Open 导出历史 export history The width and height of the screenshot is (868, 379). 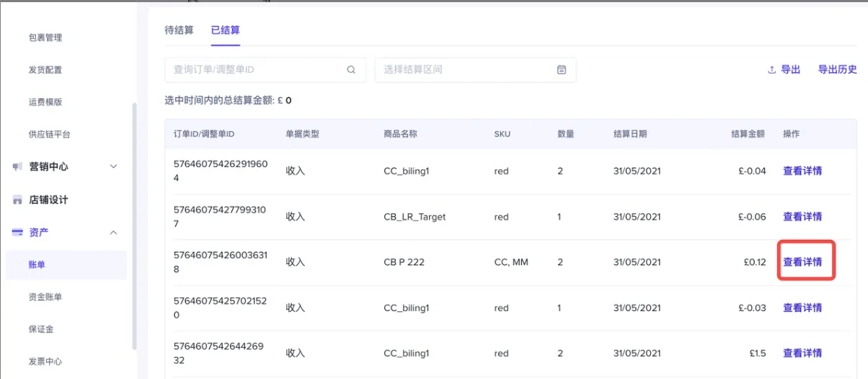(x=838, y=70)
